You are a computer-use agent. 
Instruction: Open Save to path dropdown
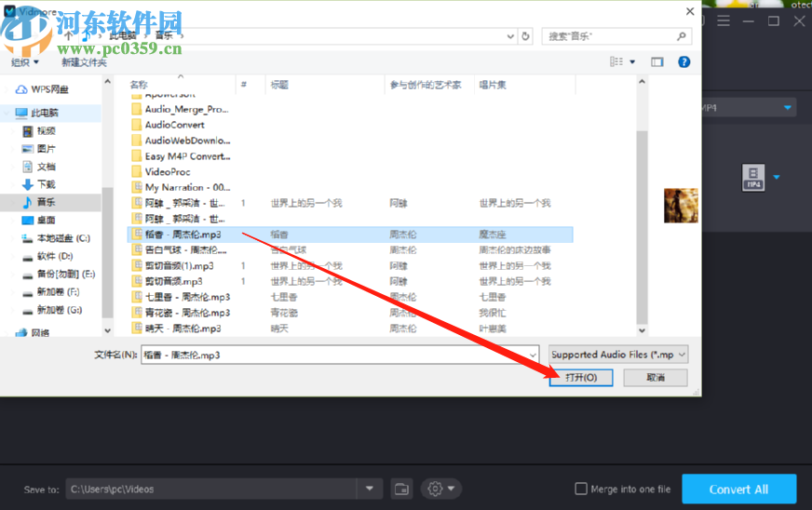click(x=370, y=489)
